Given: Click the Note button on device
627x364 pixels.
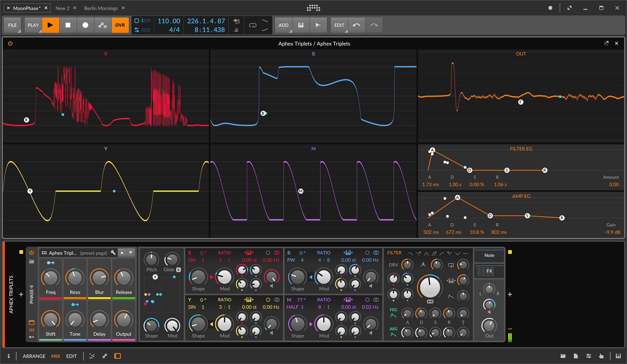Looking at the screenshot, I should click(x=489, y=255).
